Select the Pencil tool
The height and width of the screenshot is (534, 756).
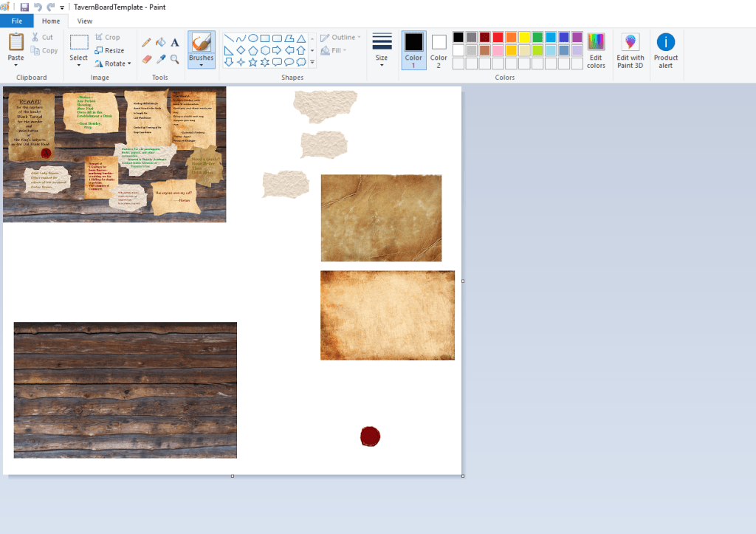click(147, 43)
